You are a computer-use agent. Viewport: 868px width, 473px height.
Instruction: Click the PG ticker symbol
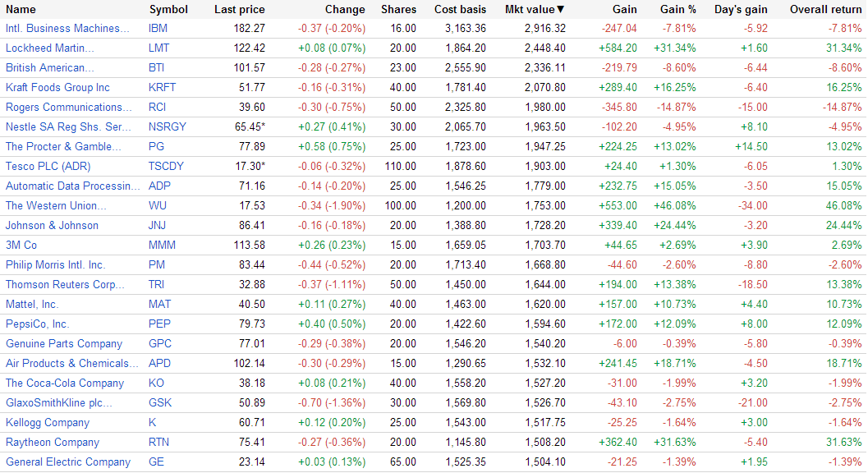pyautogui.click(x=157, y=147)
